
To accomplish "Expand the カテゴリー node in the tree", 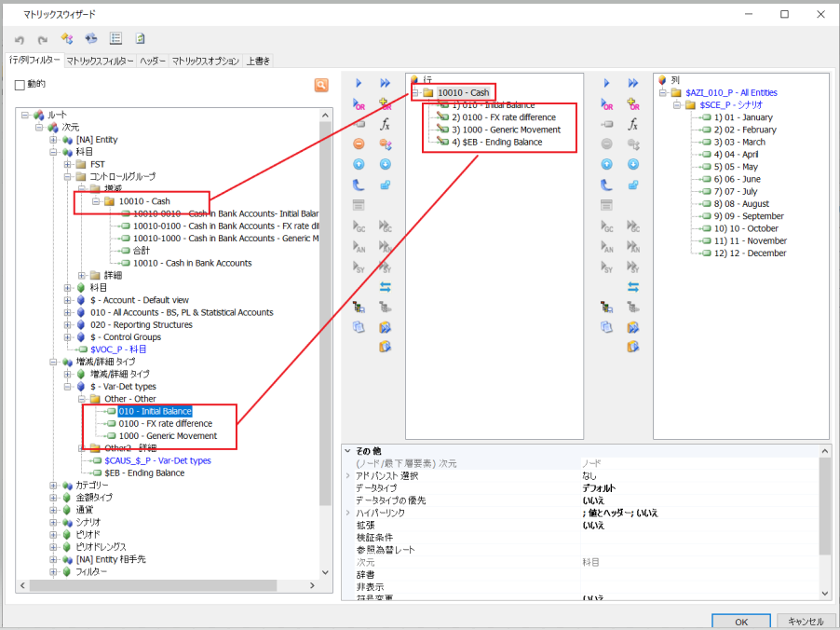I will click(53, 486).
